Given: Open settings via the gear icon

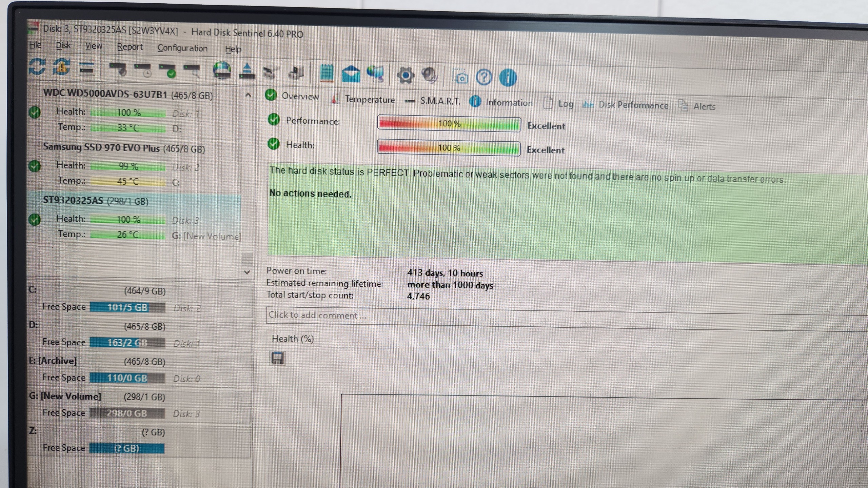Looking at the screenshot, I should point(406,75).
